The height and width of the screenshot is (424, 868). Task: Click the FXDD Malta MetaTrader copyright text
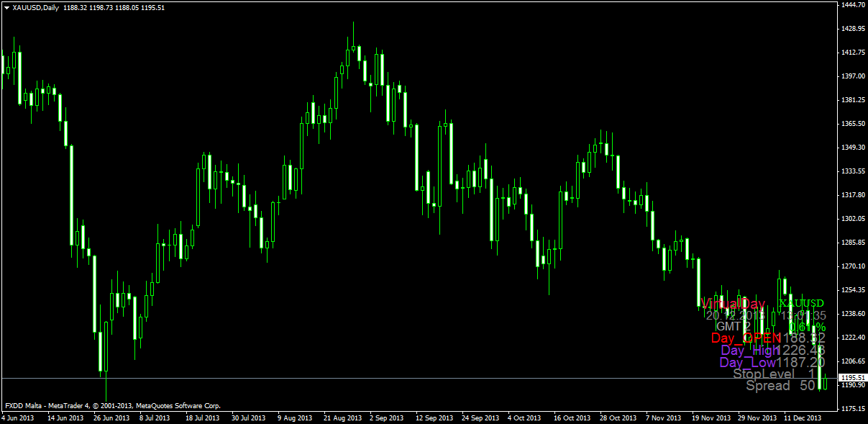pos(113,406)
